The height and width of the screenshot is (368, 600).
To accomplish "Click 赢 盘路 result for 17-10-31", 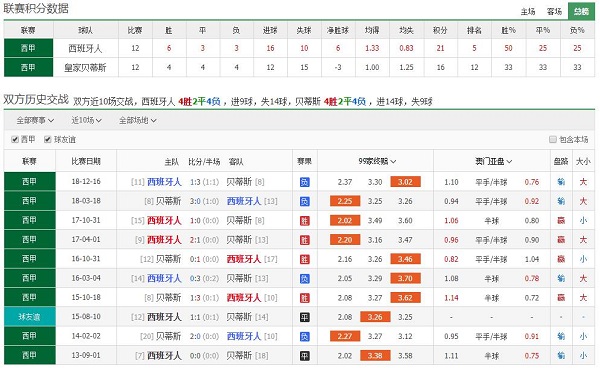I will pos(561,221).
